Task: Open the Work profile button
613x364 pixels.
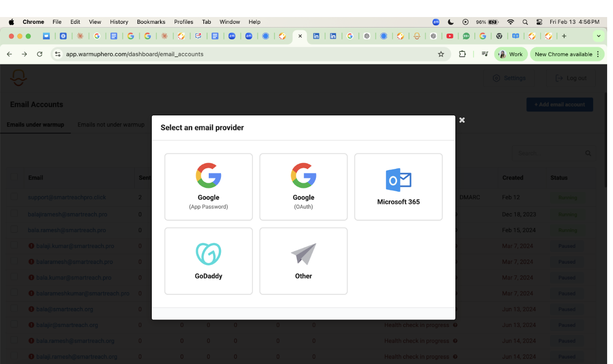Action: 511,54
